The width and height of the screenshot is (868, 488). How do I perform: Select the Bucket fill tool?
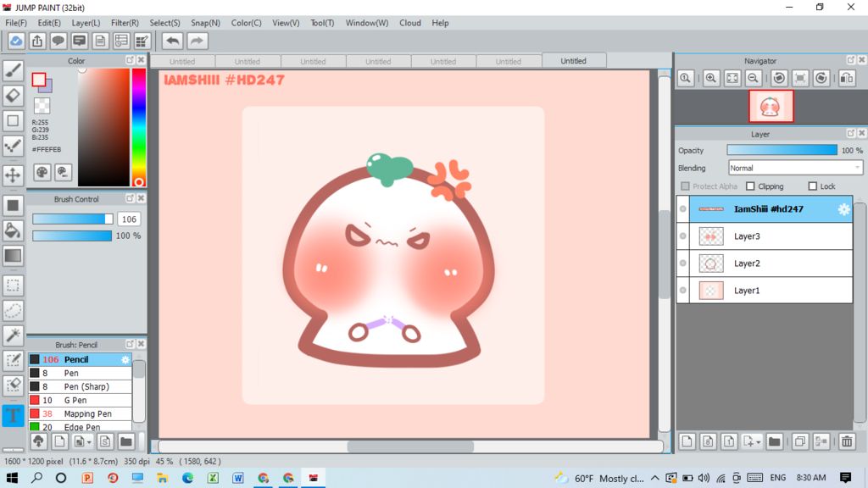point(13,230)
